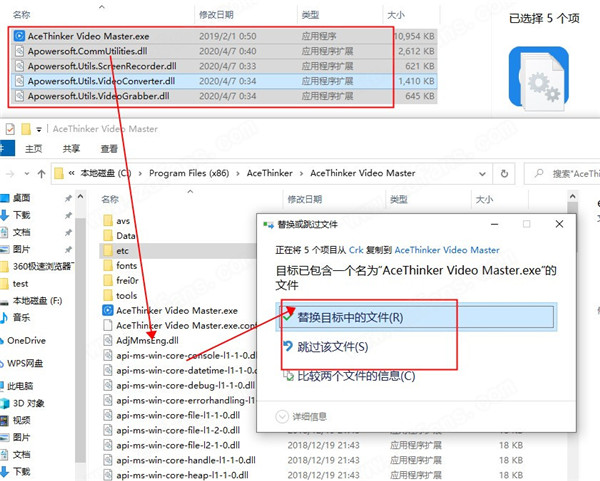
Task: Select the frei0r folder
Action: [127, 280]
